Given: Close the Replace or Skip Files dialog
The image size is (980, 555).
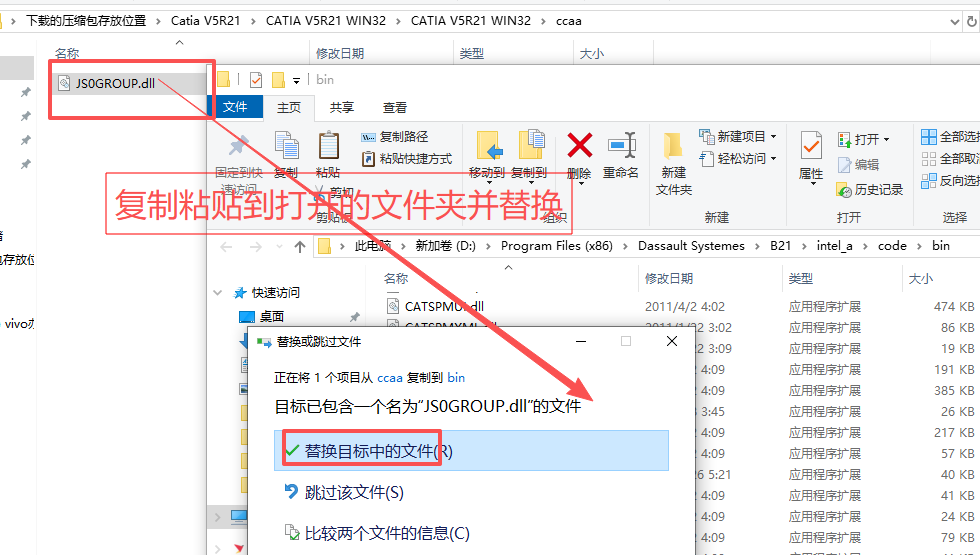Looking at the screenshot, I should [x=672, y=341].
